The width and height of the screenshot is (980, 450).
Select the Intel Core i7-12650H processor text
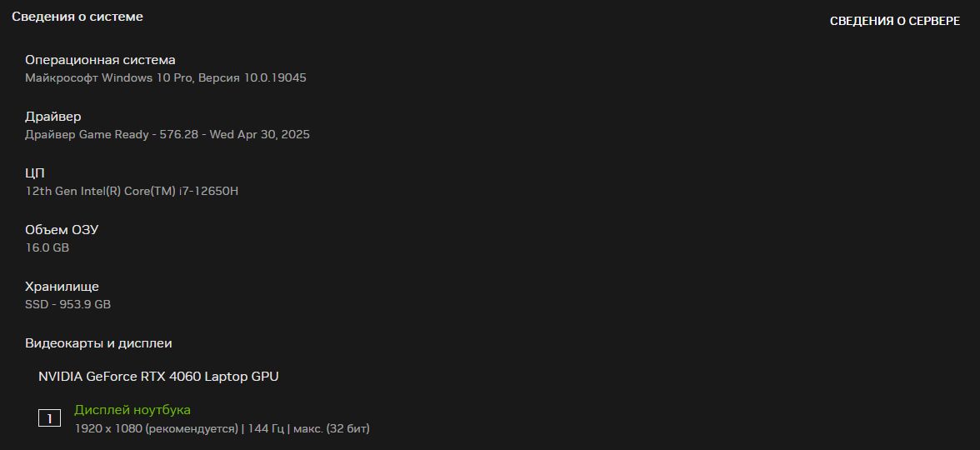(132, 191)
